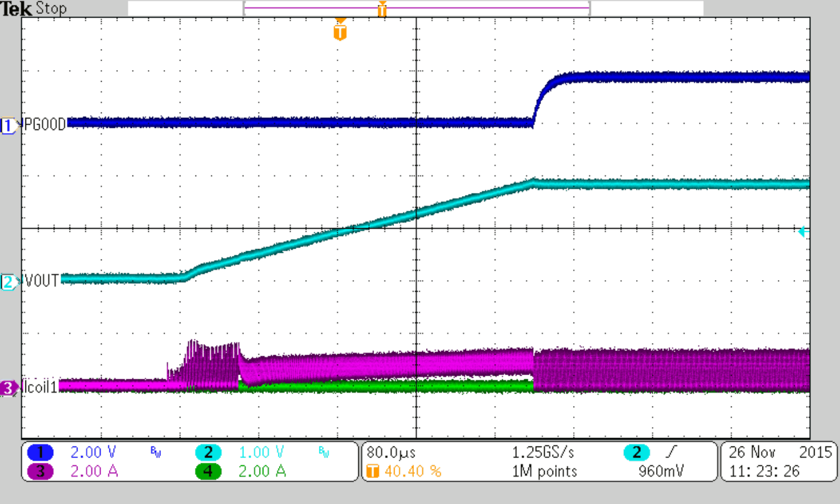Click the Icoil1 waveform label
Screen dimensions: 840x504
coord(40,388)
